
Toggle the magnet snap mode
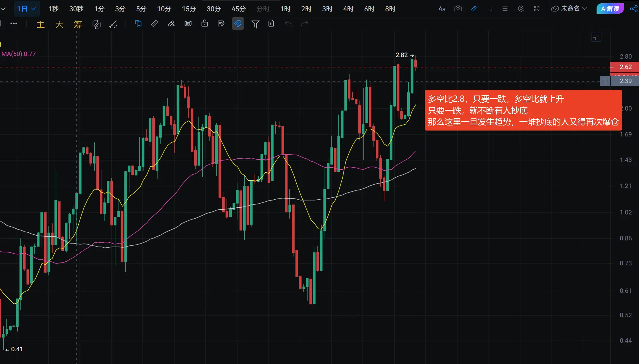point(238,24)
